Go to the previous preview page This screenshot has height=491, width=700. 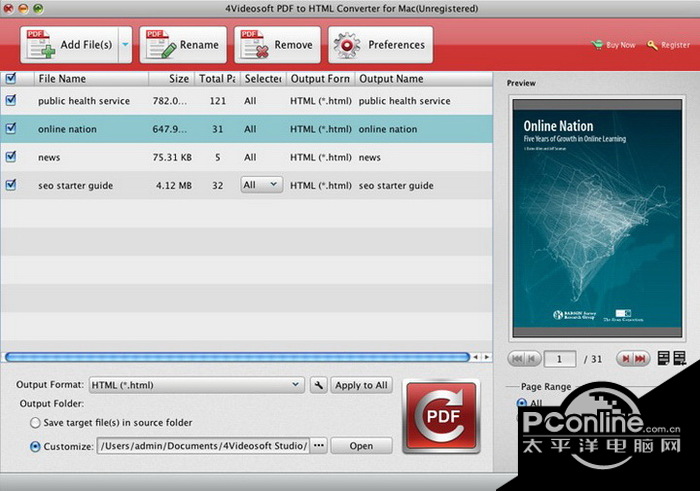tap(532, 358)
